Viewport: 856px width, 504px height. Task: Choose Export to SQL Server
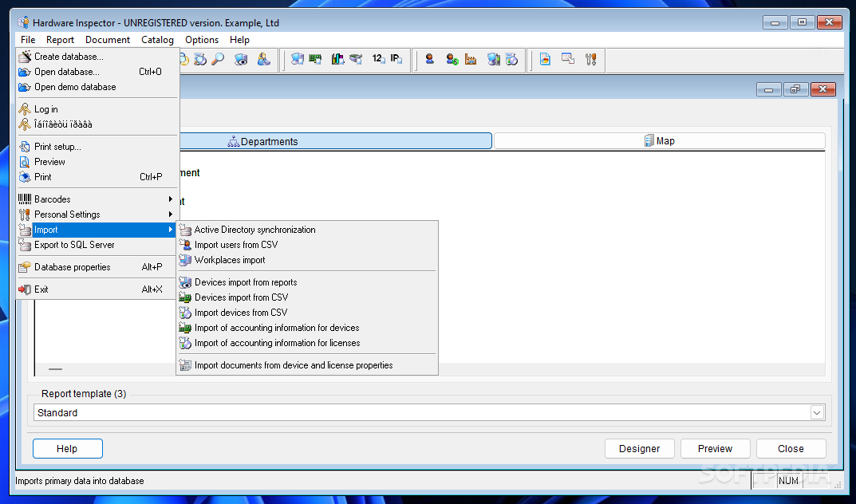pos(97,245)
